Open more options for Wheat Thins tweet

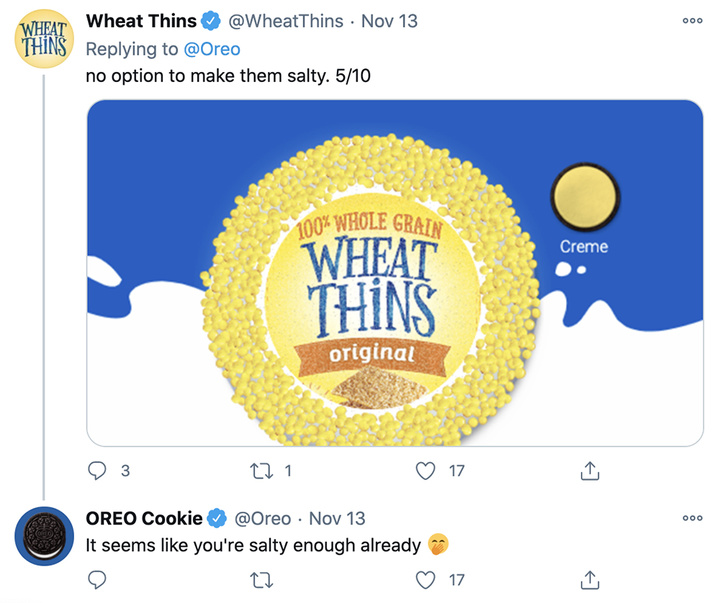tap(692, 21)
